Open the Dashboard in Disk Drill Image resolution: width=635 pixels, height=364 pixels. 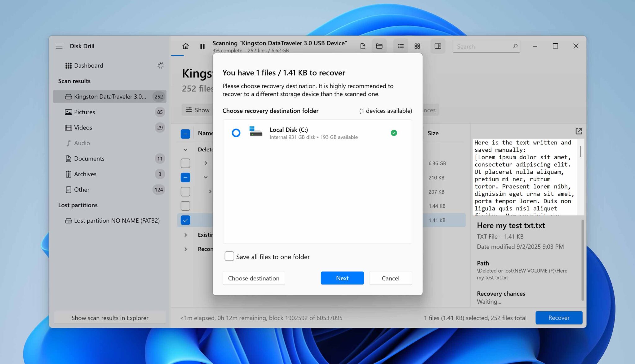[x=88, y=65]
